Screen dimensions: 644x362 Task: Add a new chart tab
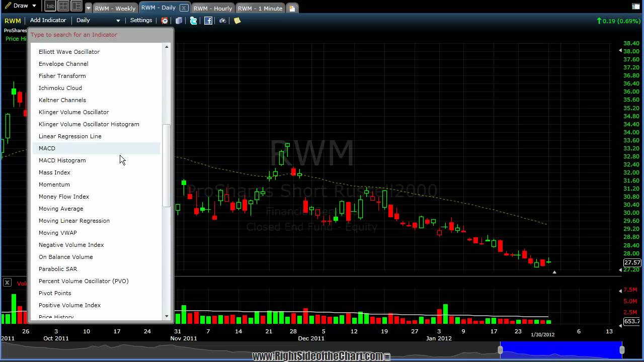coord(292,8)
